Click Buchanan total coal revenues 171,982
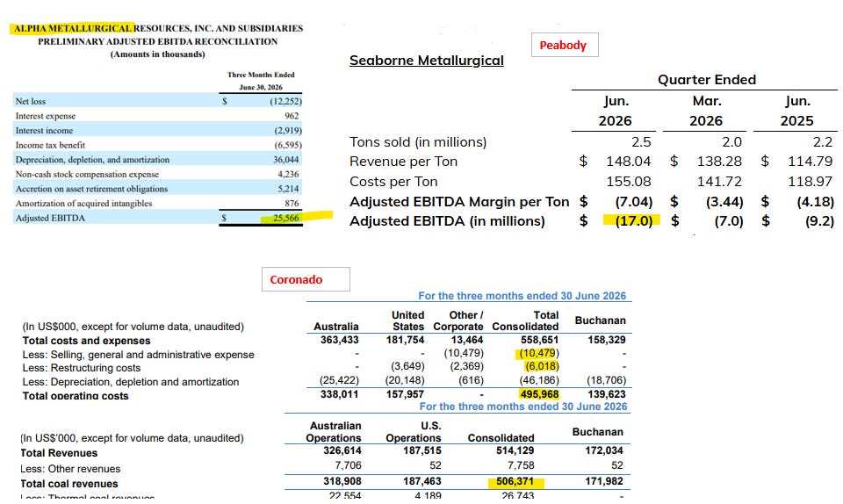This screenshot has width=843, height=504. coord(604,481)
